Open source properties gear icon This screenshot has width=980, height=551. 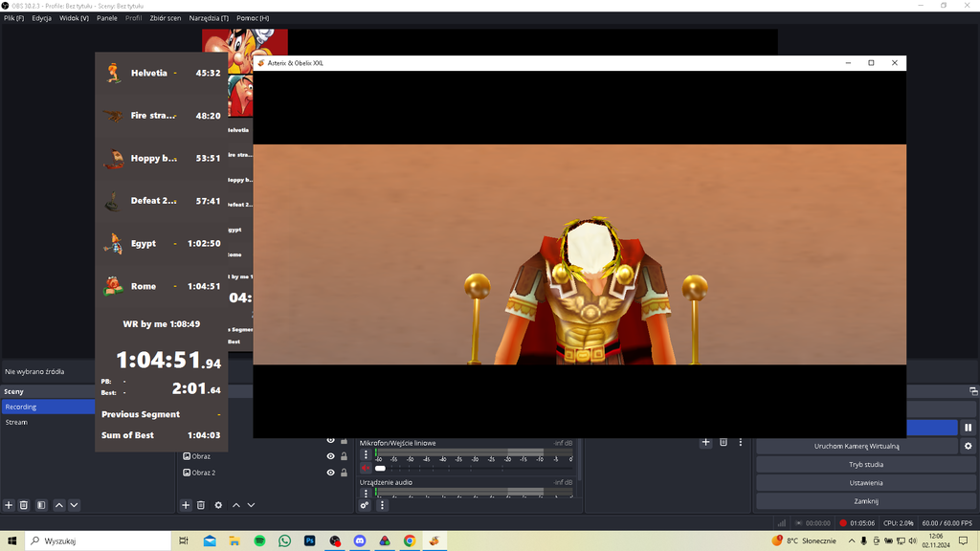218,505
